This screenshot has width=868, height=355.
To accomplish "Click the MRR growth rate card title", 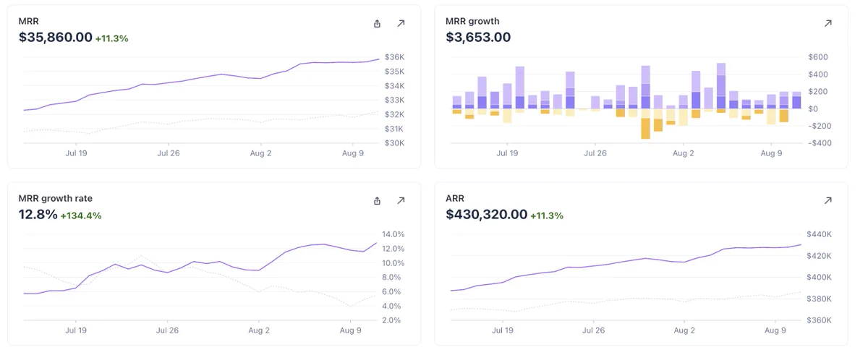I will 55,198.
